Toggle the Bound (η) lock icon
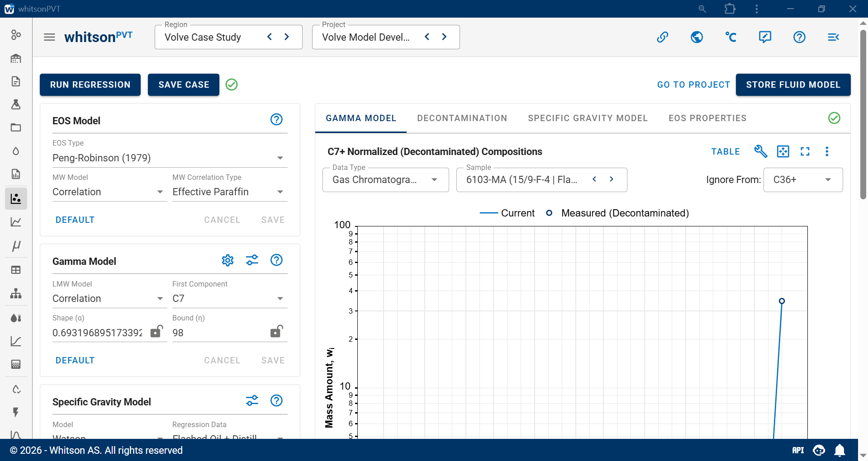 (276, 331)
